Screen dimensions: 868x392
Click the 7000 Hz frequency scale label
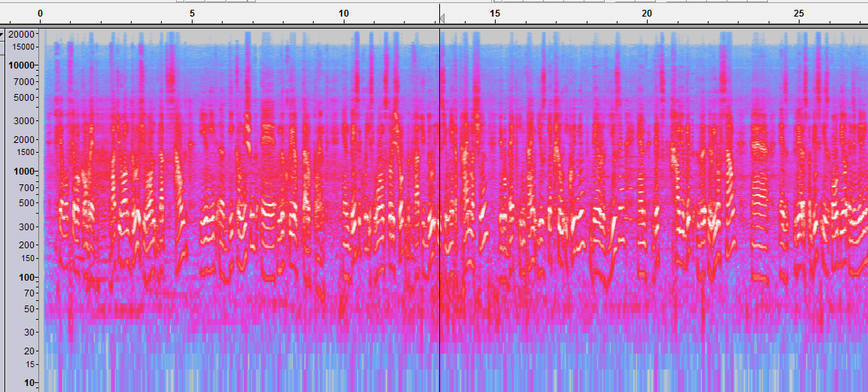pyautogui.click(x=24, y=81)
